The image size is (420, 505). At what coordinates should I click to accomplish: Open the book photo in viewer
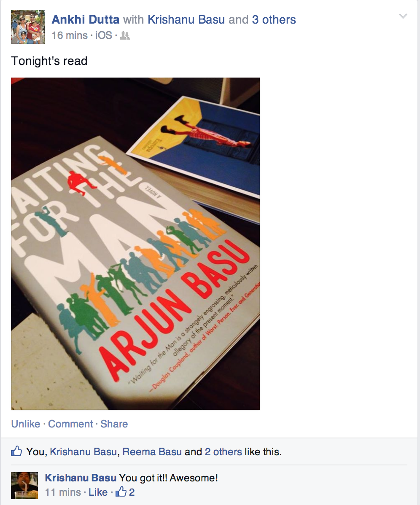135,244
